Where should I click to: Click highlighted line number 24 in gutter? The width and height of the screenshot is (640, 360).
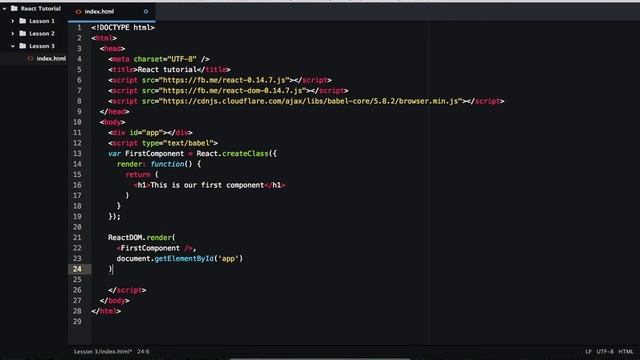[x=77, y=269]
